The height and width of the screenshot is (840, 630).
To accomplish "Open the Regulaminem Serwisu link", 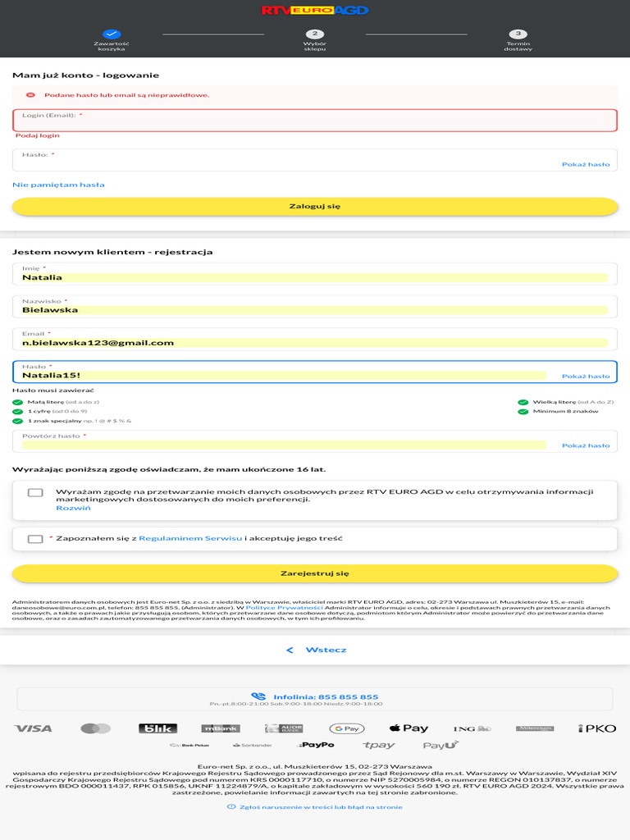I will point(190,538).
